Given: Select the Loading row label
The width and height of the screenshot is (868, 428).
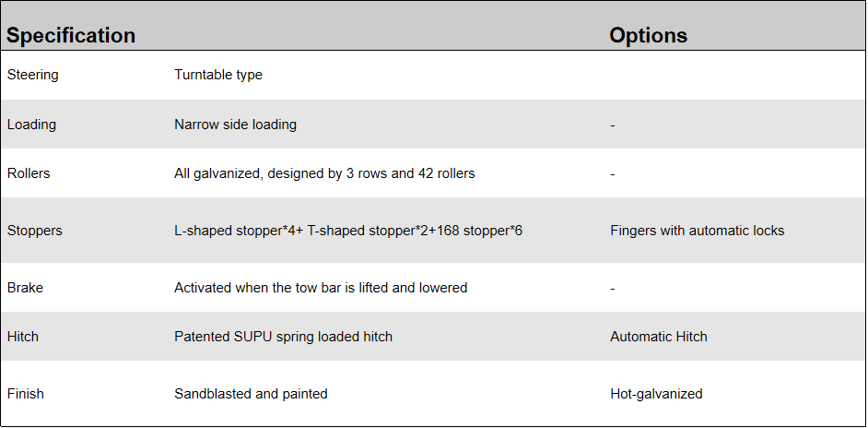Looking at the screenshot, I should click(x=31, y=125).
